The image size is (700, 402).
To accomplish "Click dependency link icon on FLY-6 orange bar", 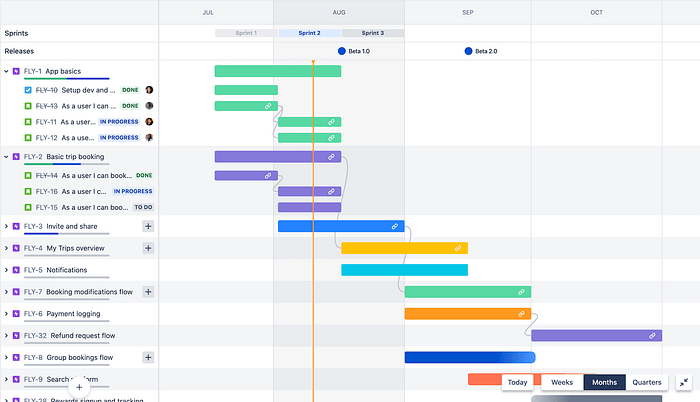I will 521,314.
